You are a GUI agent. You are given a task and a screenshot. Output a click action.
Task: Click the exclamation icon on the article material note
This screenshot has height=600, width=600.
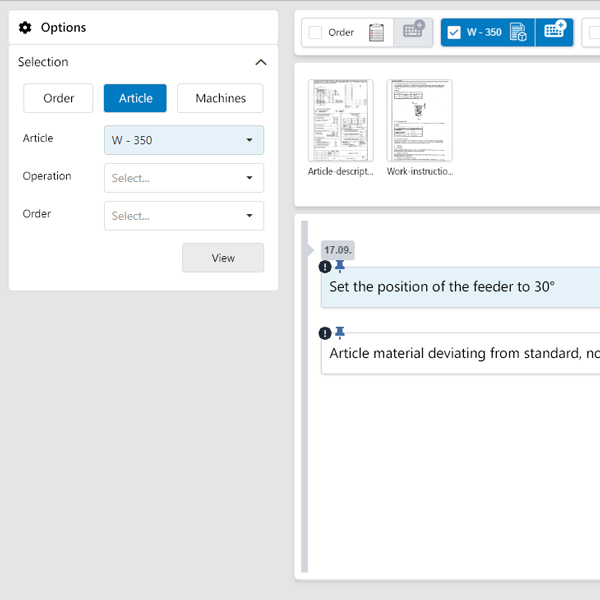click(325, 333)
